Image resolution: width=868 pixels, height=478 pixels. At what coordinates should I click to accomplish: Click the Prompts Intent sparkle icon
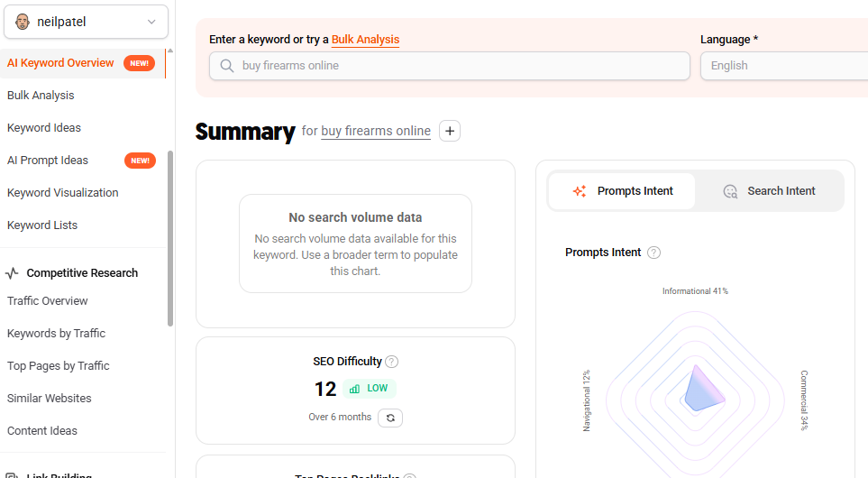(580, 191)
